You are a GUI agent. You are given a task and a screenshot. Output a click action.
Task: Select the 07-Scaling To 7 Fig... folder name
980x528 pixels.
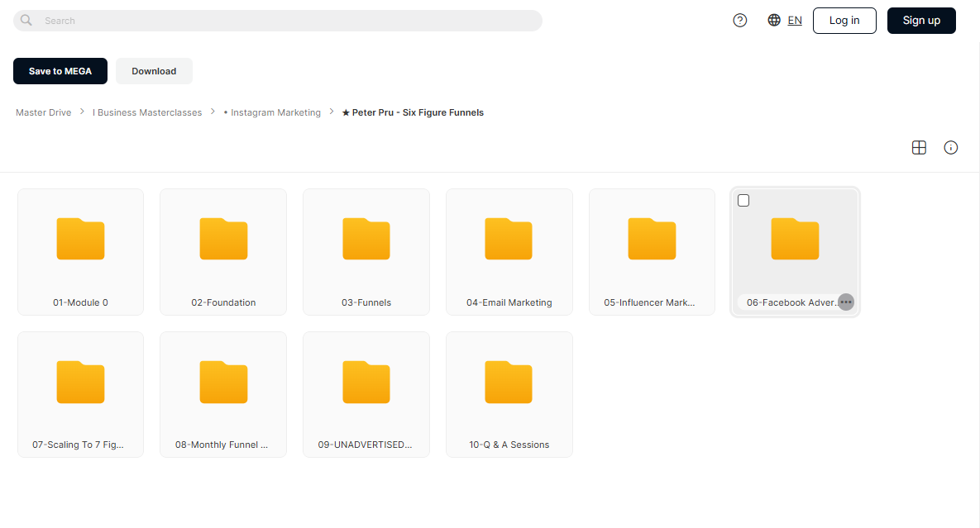click(78, 445)
